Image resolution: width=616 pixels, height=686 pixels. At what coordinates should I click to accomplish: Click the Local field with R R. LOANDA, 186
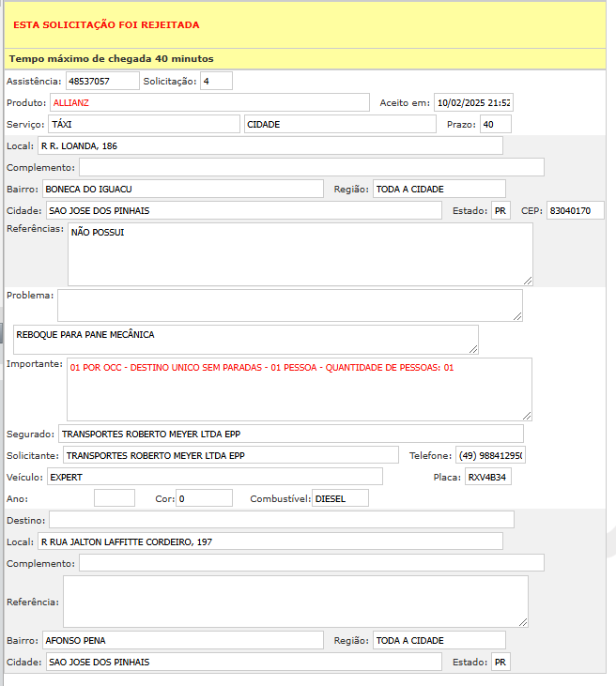(269, 145)
